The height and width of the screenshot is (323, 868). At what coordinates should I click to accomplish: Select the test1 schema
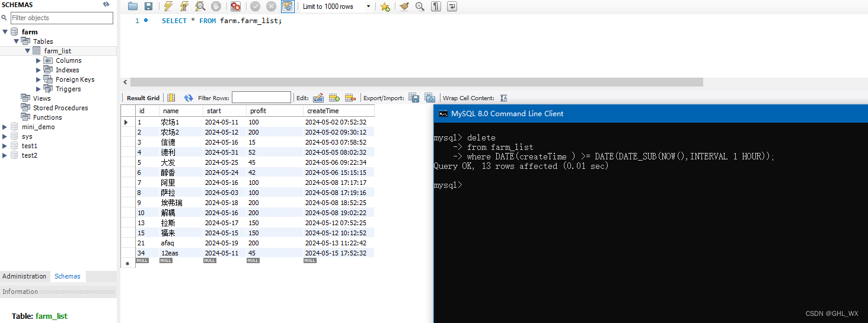tap(30, 146)
